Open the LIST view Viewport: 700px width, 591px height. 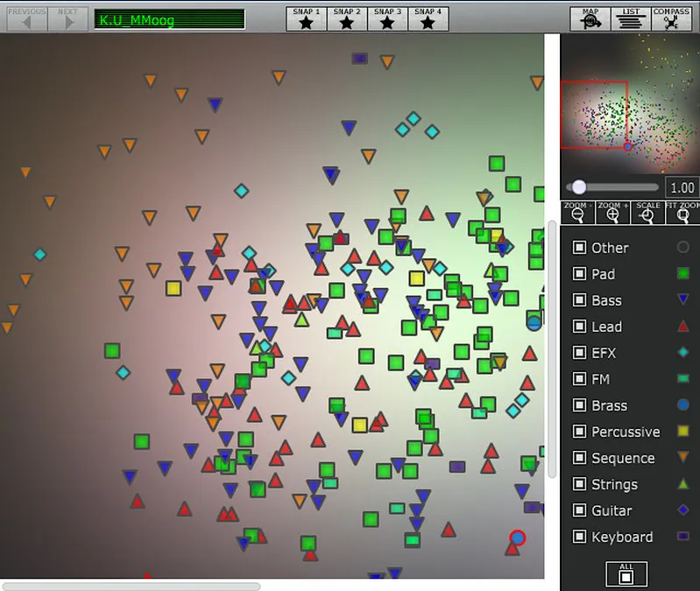[631, 18]
